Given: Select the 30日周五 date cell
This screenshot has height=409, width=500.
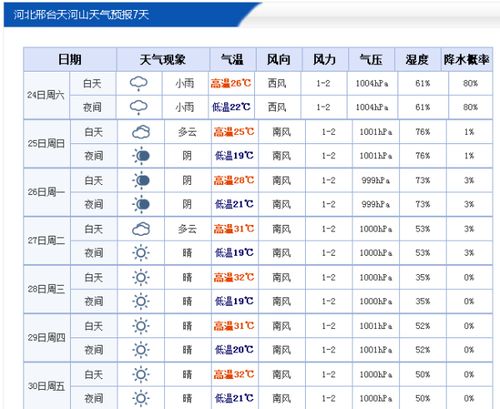Looking at the screenshot, I should 46,386.
